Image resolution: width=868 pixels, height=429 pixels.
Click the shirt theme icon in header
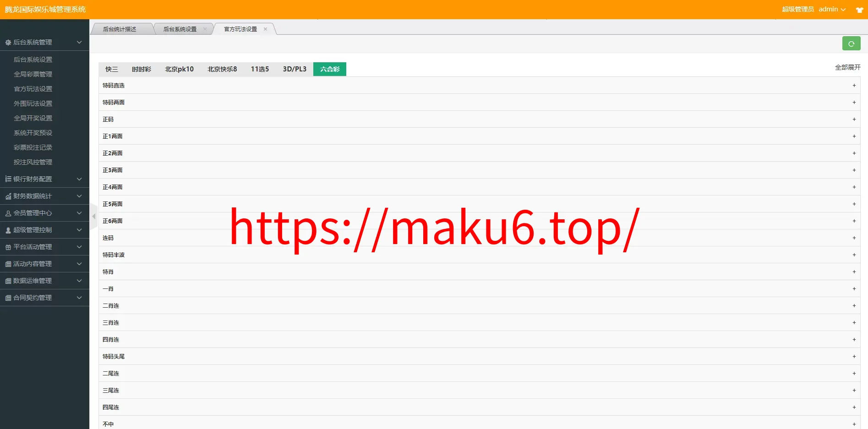click(x=859, y=10)
